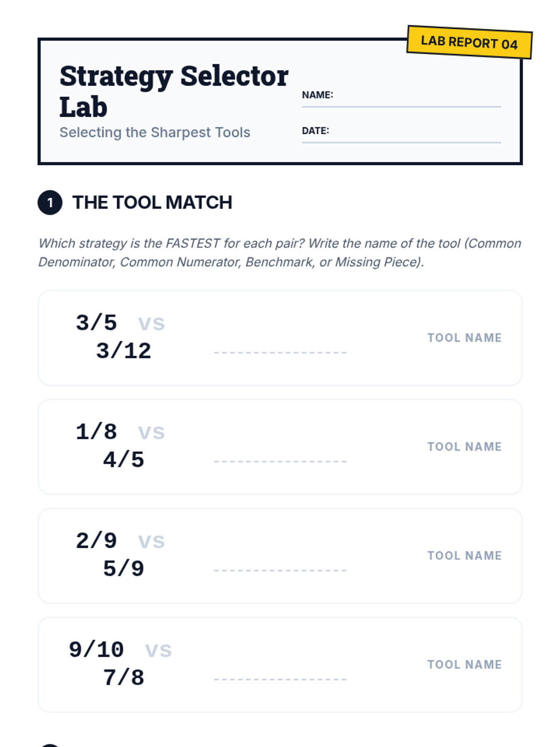Select the fraction 3/12

pyautogui.click(x=124, y=351)
